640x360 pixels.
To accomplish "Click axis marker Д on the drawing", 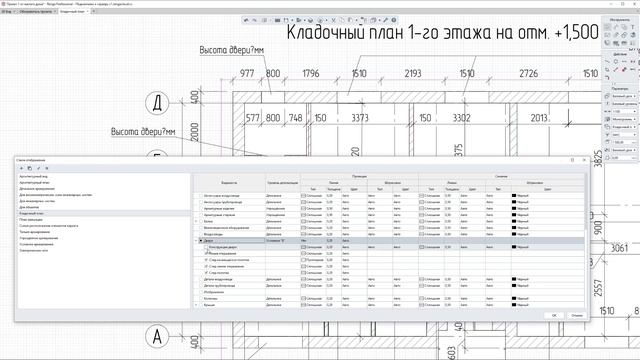I will click(x=157, y=103).
